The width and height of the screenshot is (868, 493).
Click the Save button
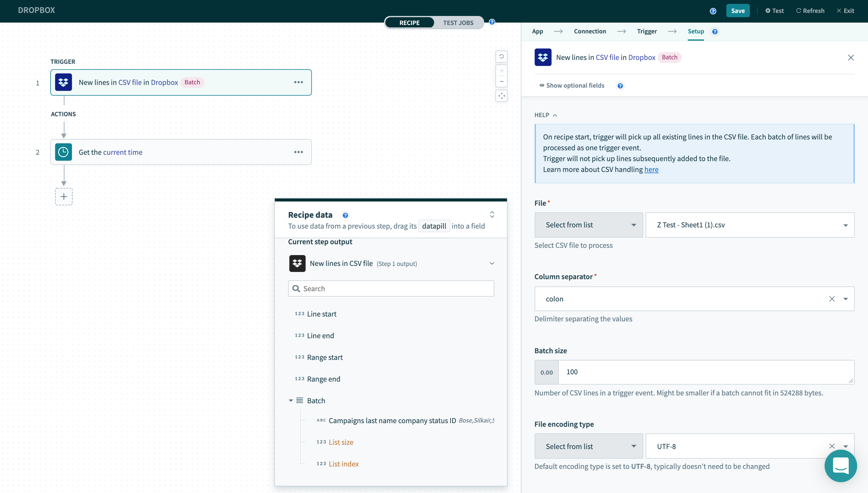tap(737, 11)
